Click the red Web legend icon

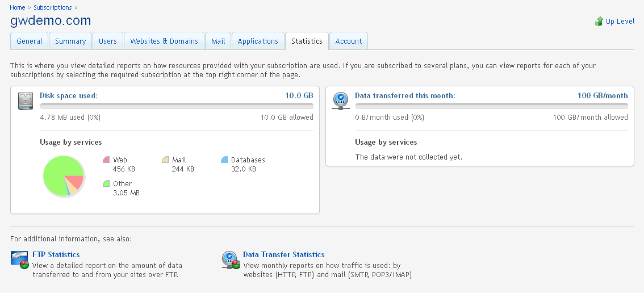point(106,160)
